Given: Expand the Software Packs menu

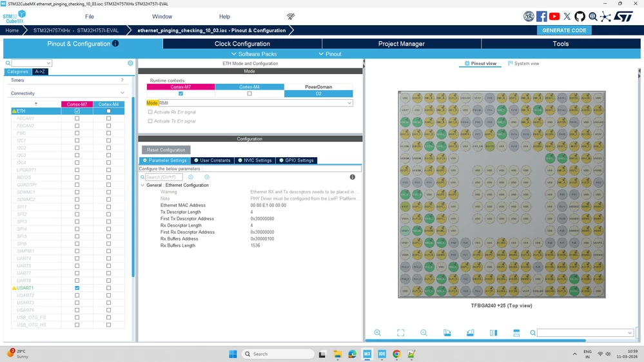Looking at the screenshot, I should point(254,53).
